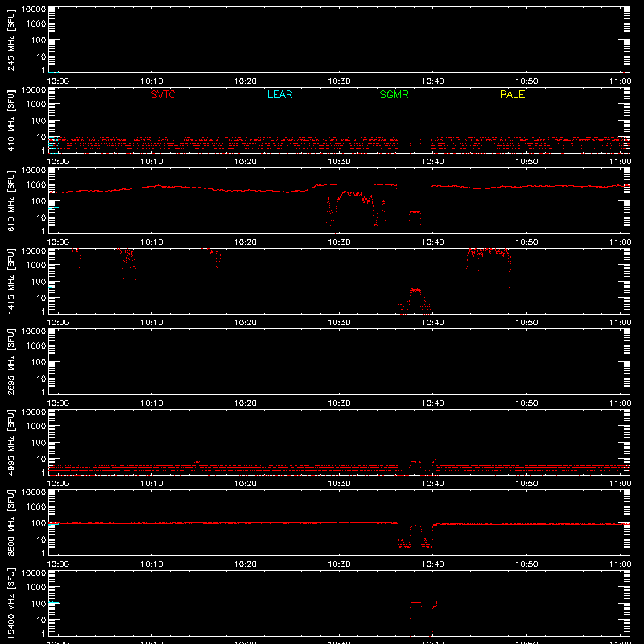644x644 pixels.
Task: Click the 8800 MHz [SFU] axis label
Action: (10, 522)
